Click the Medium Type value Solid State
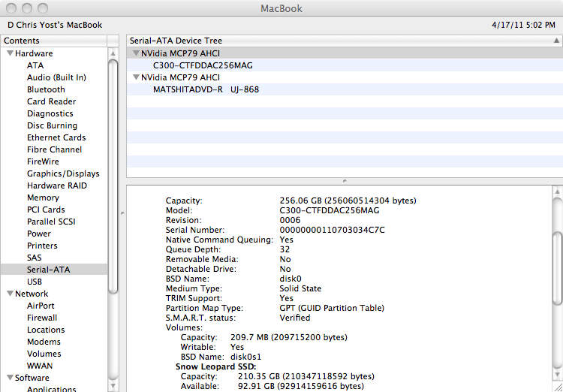563x392 pixels. (300, 288)
